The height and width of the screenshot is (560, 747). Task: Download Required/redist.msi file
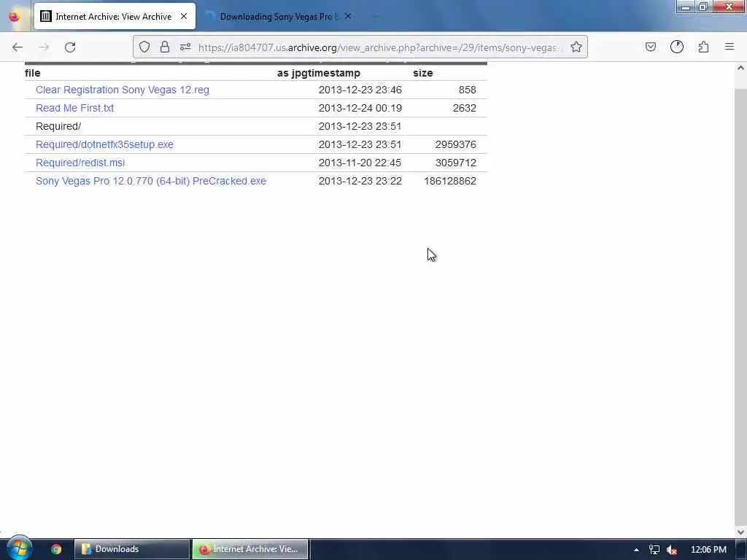coord(80,163)
